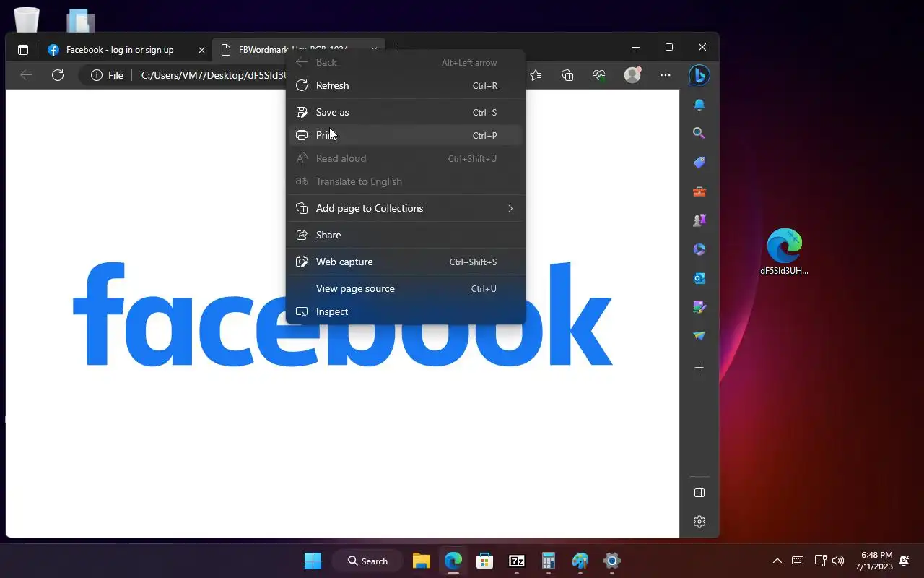Select the dF5SId3UH desktop file icon
Viewport: 924px width, 578px height.
tap(785, 252)
